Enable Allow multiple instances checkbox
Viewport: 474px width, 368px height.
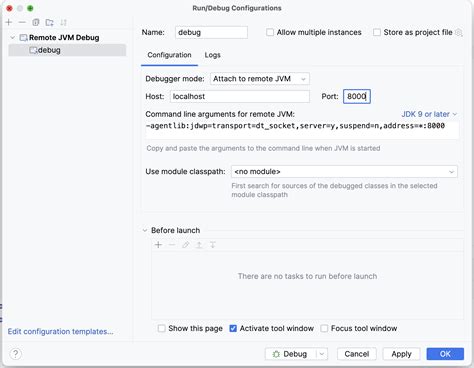pyautogui.click(x=270, y=32)
